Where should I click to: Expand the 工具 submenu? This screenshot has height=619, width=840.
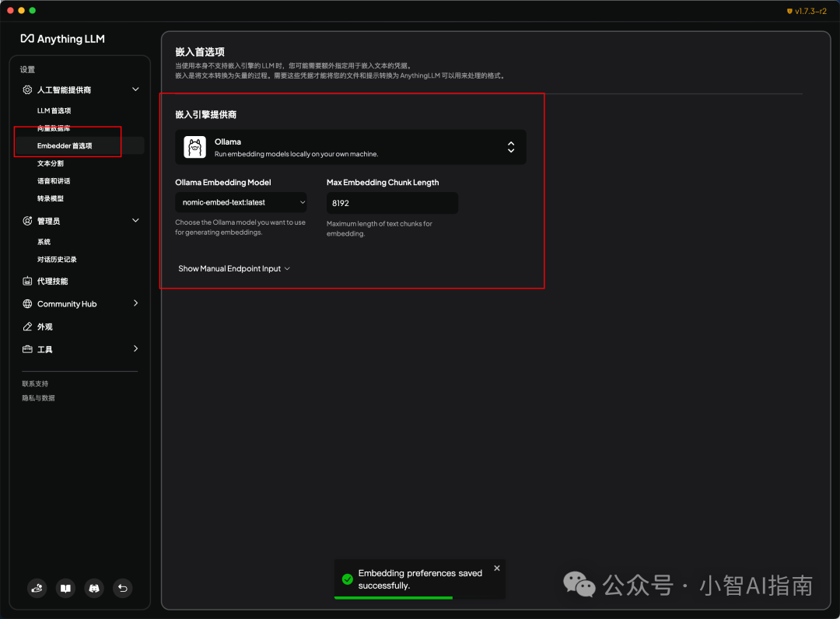(x=135, y=349)
